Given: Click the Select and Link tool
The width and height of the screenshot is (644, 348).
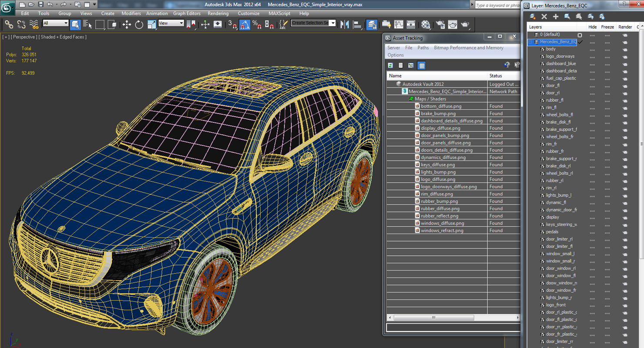Looking at the screenshot, I should 9,24.
